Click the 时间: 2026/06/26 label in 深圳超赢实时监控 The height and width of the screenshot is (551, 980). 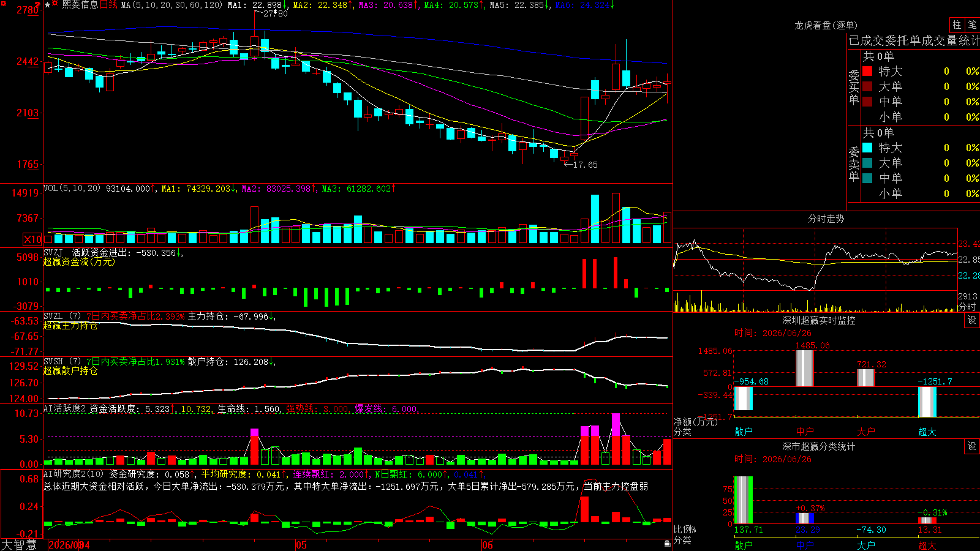tap(773, 333)
